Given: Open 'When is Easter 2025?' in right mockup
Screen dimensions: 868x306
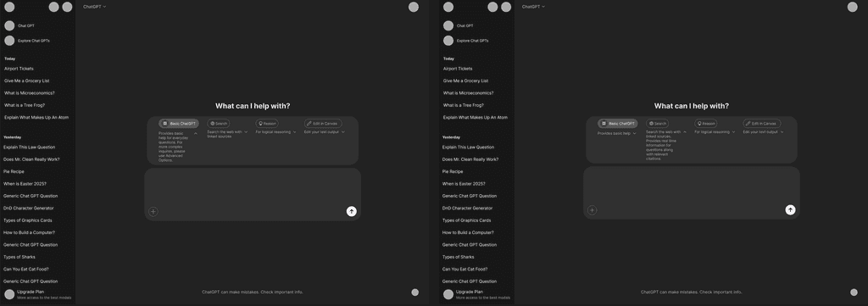Looking at the screenshot, I should (x=464, y=184).
